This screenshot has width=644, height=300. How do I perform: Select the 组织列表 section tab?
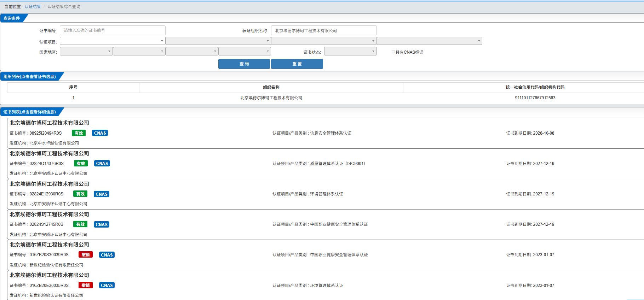(x=30, y=77)
